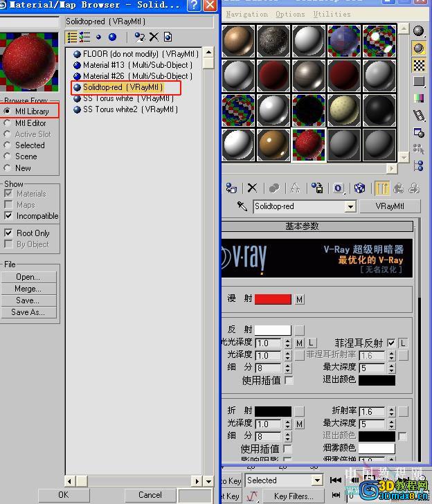The width and height of the screenshot is (432, 504).
Task: Open Material/Map Navigator icon
Action: [418, 166]
